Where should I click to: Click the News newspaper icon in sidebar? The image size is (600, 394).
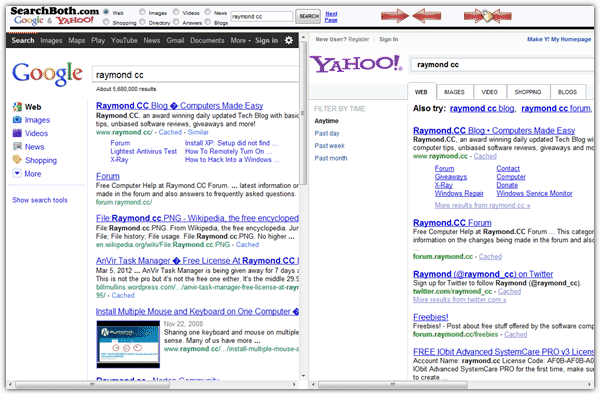click(17, 147)
